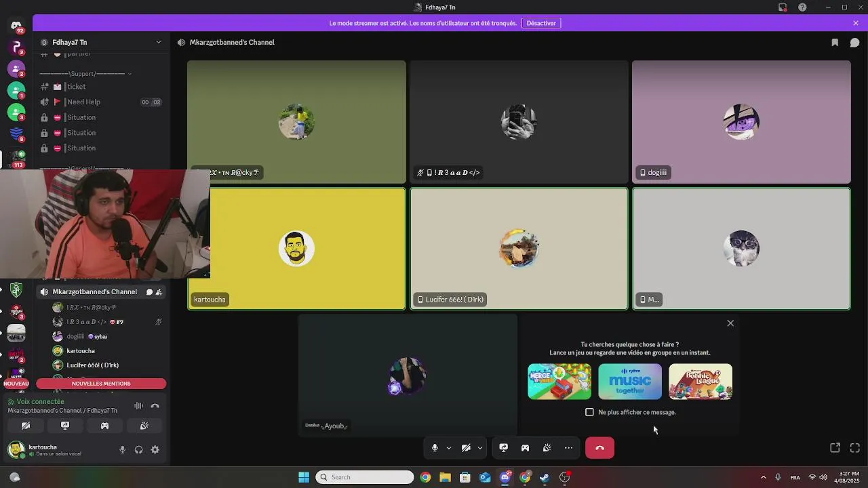
Task: Click invite icon next to Mkarzgotbanned's Channel
Action: coord(159,292)
